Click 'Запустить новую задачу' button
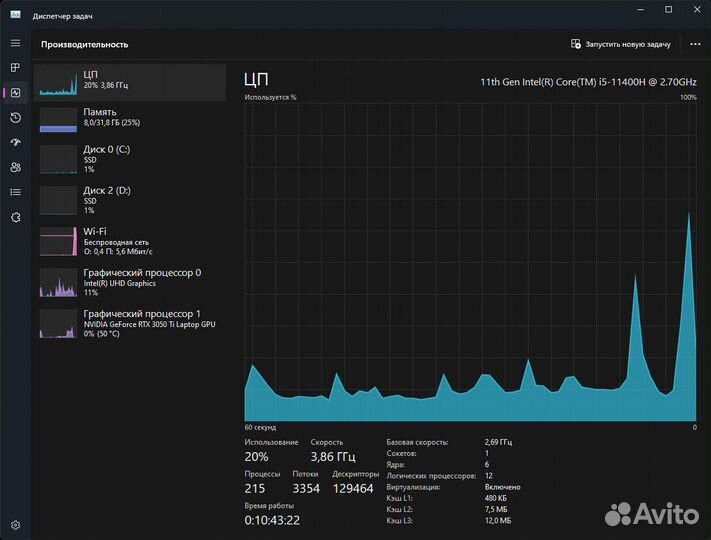Screen dimensions: 711x540 [621, 44]
